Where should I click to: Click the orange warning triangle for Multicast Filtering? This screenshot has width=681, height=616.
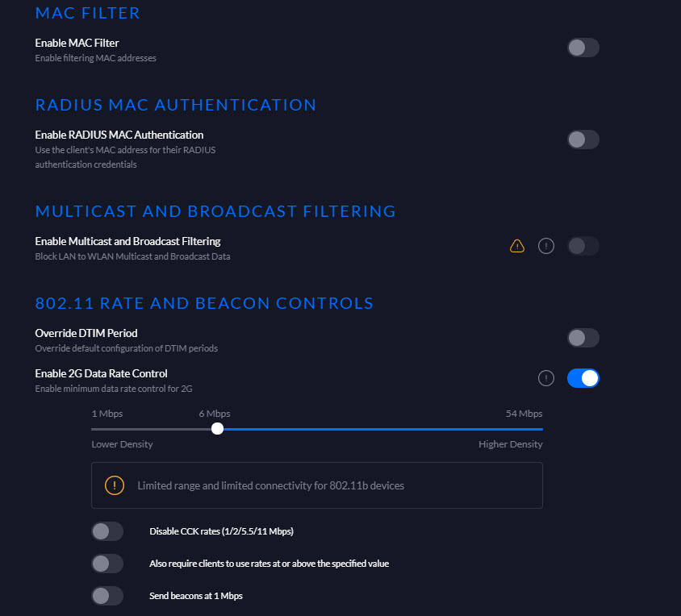coord(517,246)
